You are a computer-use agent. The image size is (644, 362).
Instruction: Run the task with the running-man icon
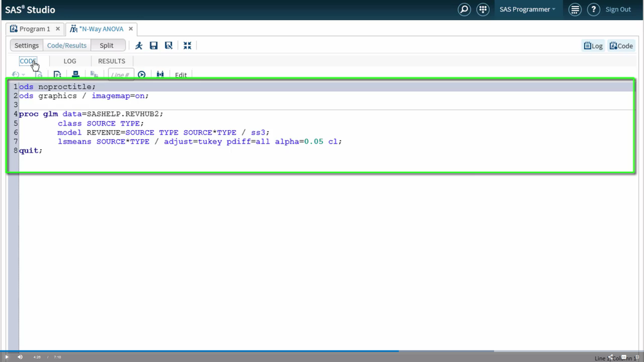point(139,46)
